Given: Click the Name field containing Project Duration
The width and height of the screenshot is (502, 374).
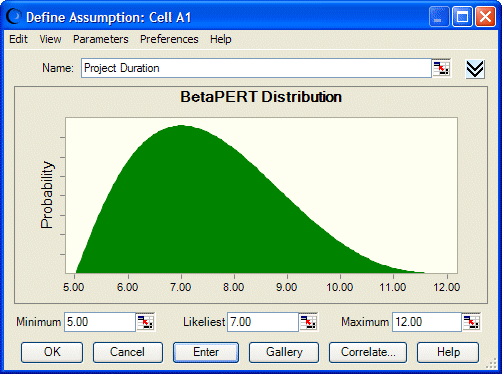Looking at the screenshot, I should [256, 68].
